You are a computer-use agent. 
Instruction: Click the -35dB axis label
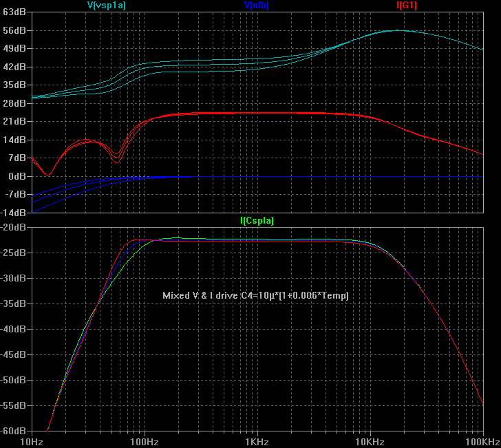click(x=13, y=303)
